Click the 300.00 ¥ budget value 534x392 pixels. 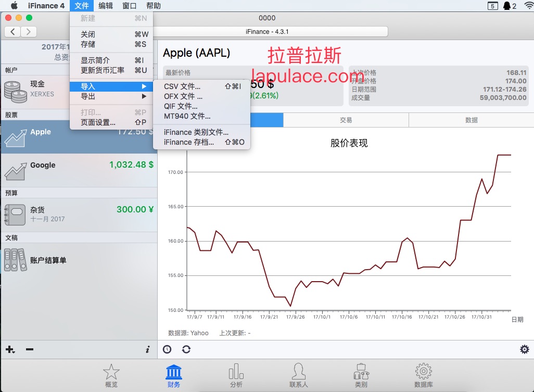coord(135,209)
